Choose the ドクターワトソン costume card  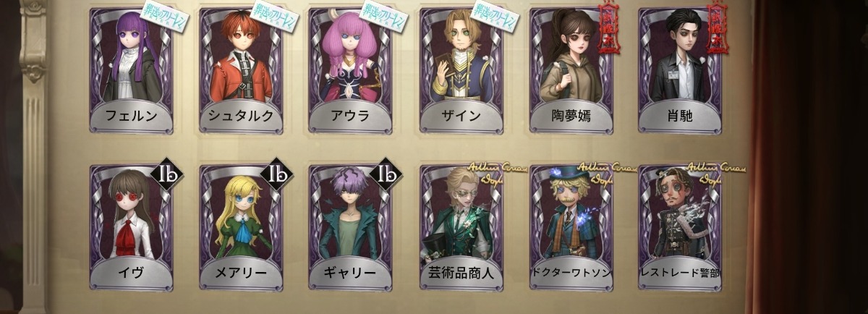(x=570, y=227)
